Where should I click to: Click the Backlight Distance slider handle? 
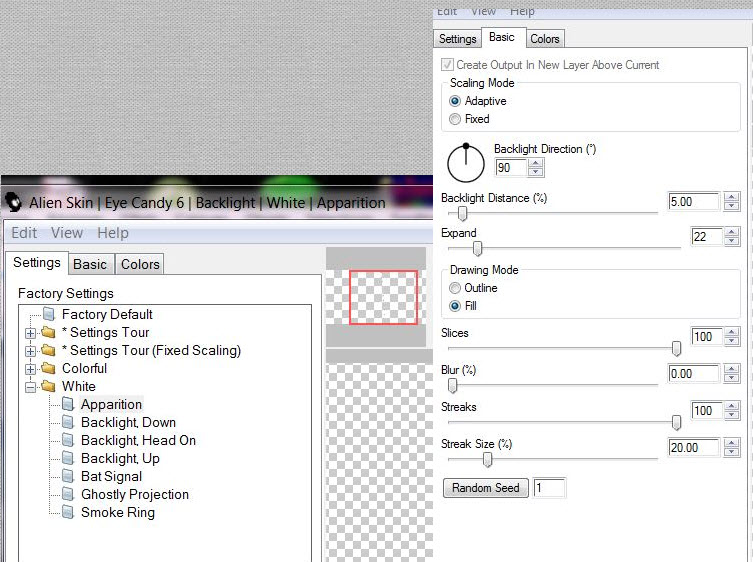coord(462,213)
